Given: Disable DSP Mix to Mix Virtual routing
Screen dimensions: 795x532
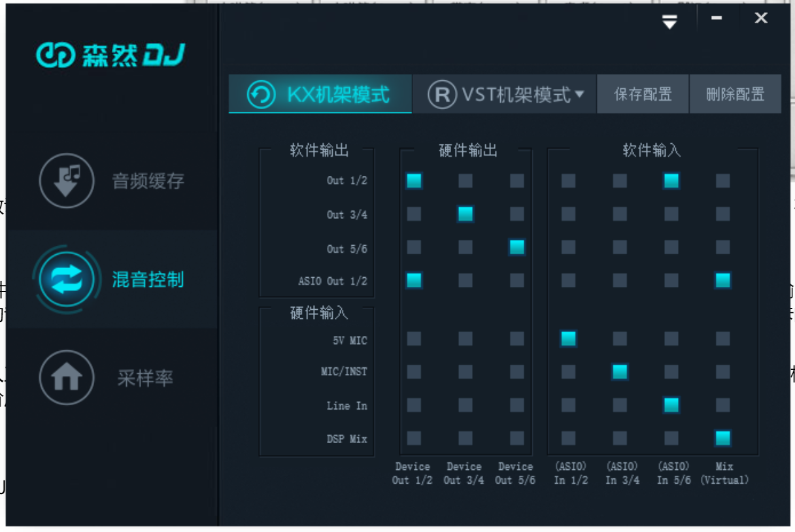Looking at the screenshot, I should 722,438.
